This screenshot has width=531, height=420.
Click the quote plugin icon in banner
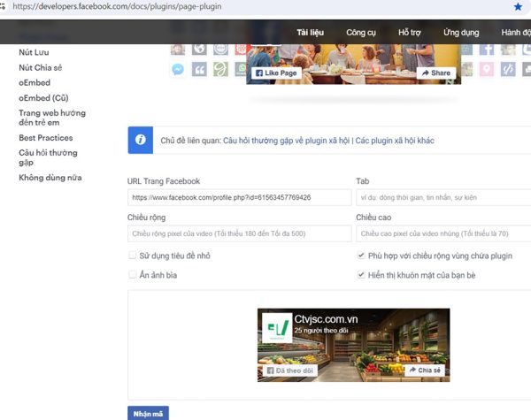[x=199, y=69]
